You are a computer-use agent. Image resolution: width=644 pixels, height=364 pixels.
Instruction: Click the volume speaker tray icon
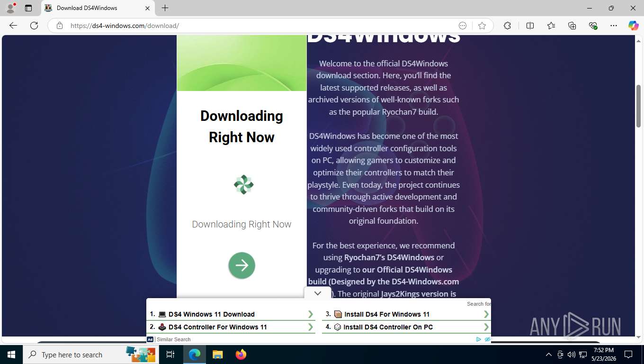click(x=571, y=355)
